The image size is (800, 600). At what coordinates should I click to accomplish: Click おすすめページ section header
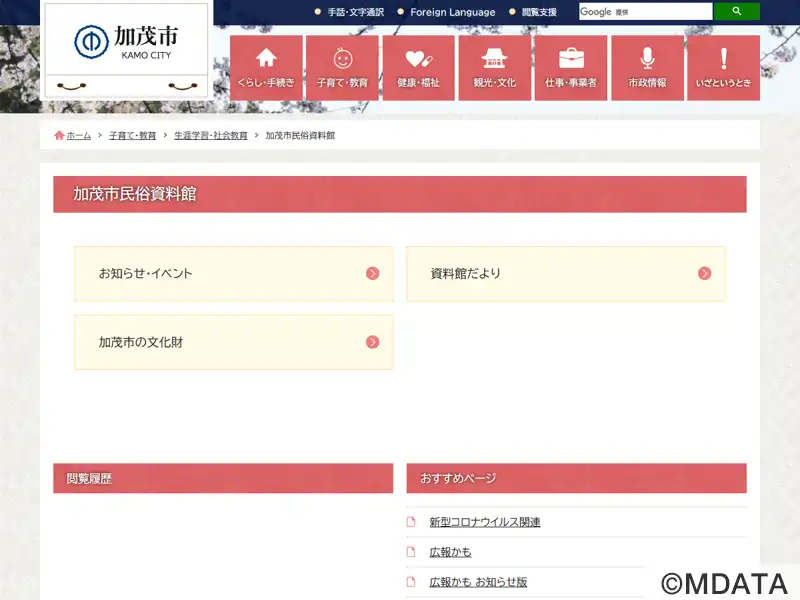coord(577,479)
